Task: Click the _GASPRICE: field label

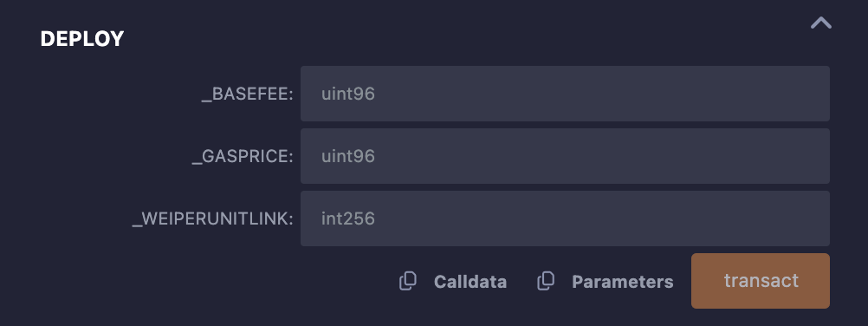Action: point(243,158)
